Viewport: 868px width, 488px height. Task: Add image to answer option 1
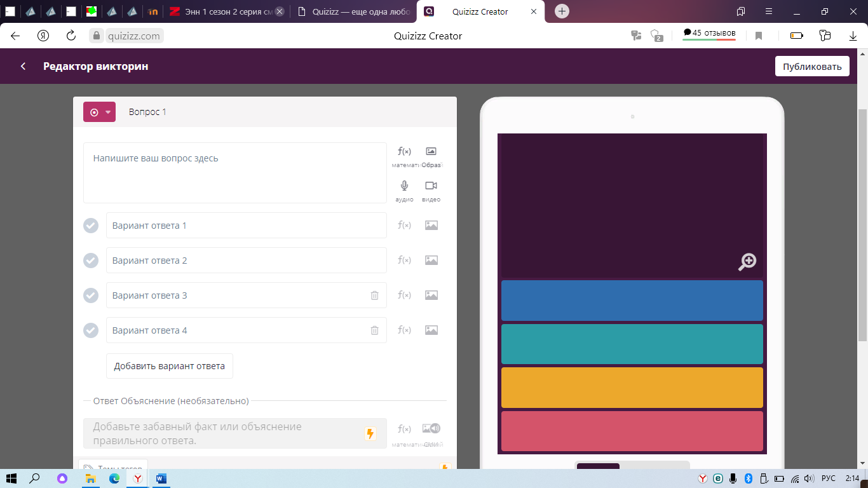pos(431,225)
